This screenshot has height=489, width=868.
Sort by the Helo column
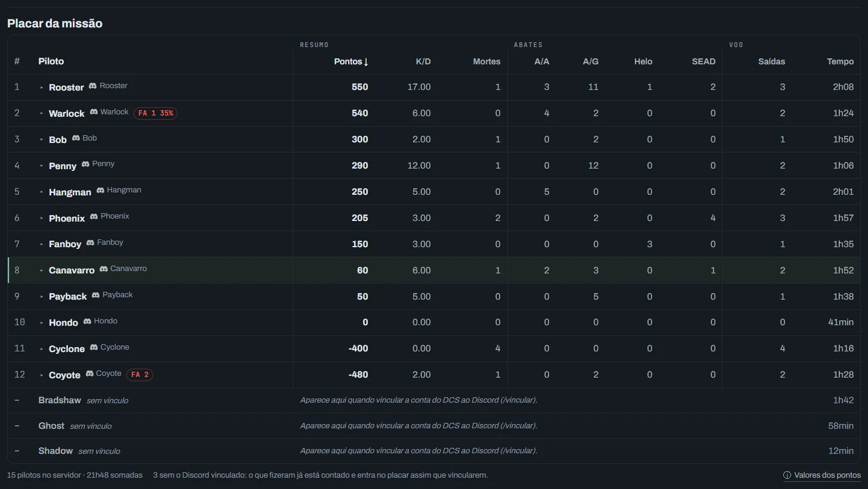click(x=643, y=61)
